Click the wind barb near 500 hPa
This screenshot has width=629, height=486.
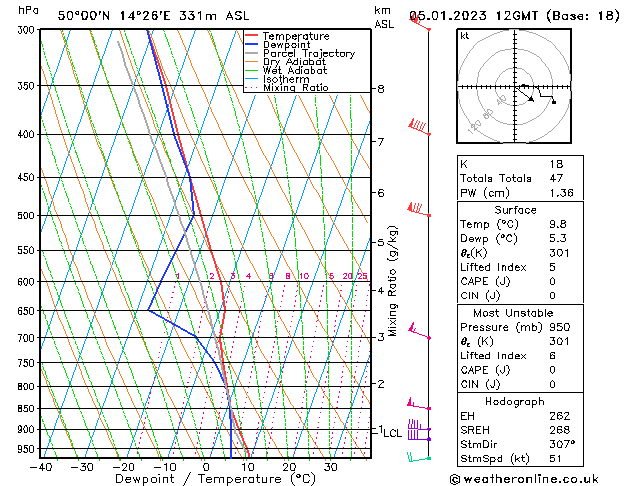(x=417, y=209)
